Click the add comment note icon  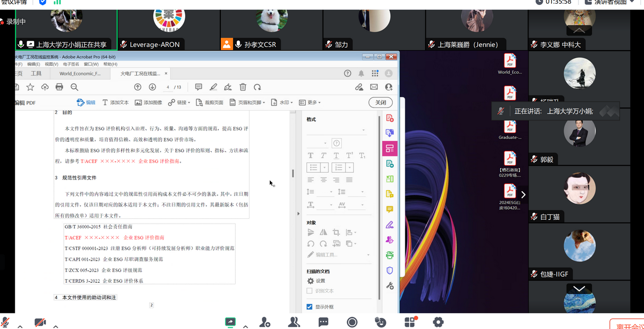pos(197,87)
